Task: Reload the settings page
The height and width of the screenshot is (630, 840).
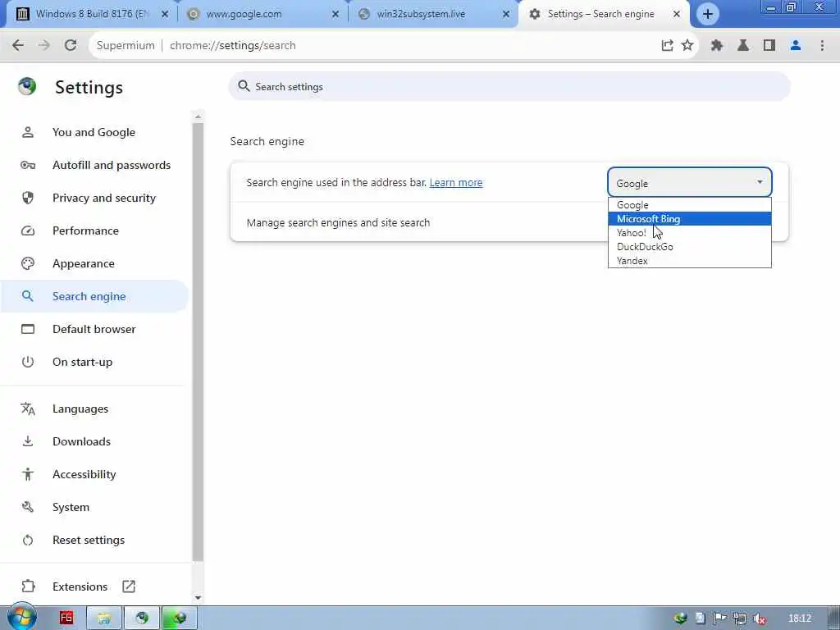Action: (x=71, y=46)
